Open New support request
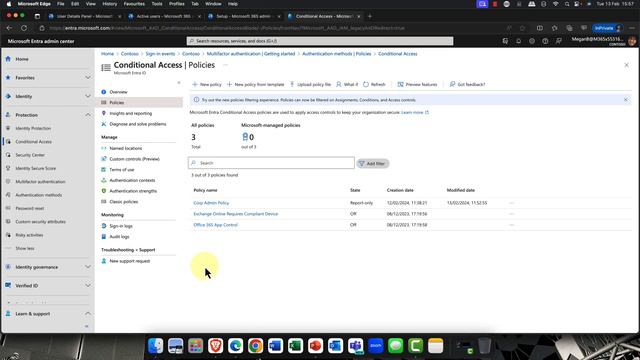640x360 pixels. tap(129, 261)
